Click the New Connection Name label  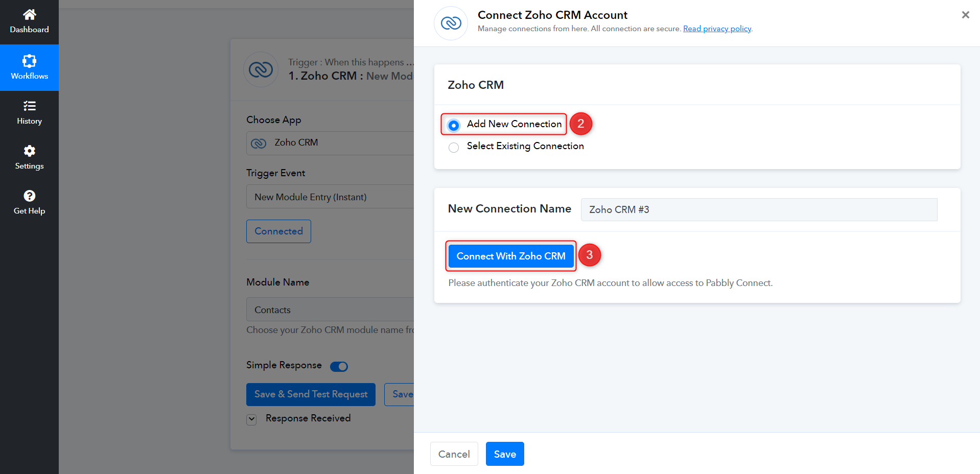click(509, 208)
